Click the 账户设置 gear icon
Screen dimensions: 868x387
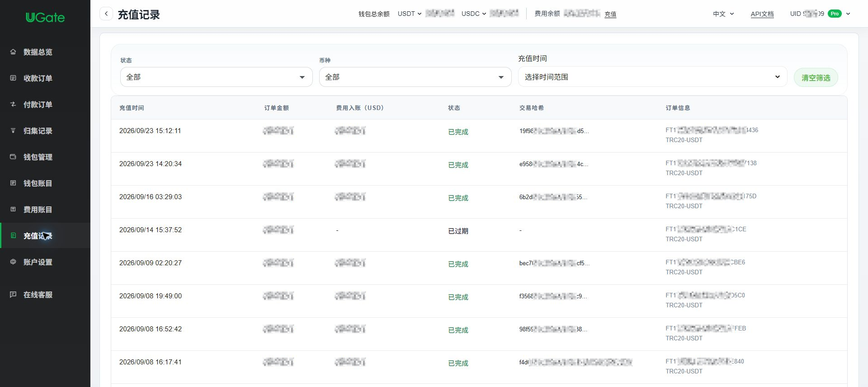pyautogui.click(x=13, y=262)
